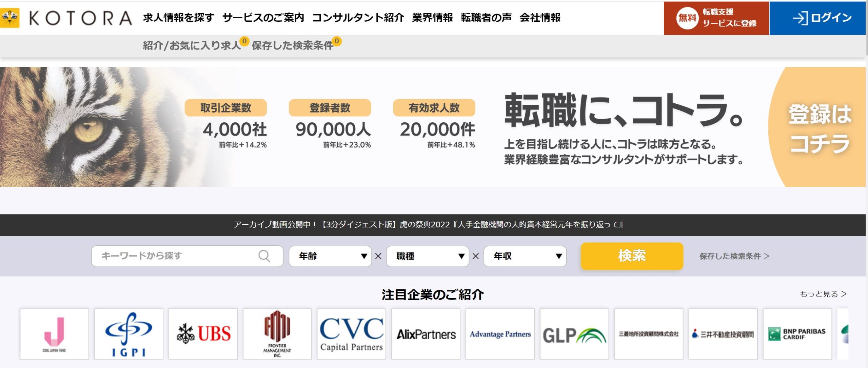The height and width of the screenshot is (368, 868).
Task: Click the もっと見る link
Action: (x=823, y=294)
